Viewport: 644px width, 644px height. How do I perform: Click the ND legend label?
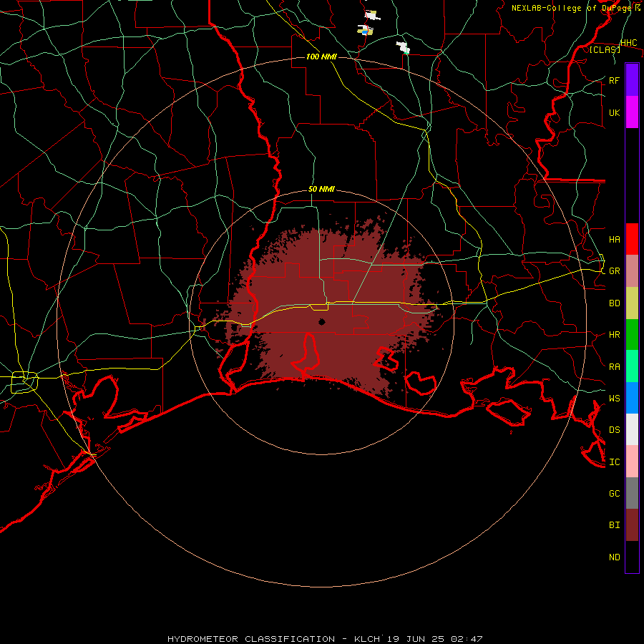tap(614, 557)
